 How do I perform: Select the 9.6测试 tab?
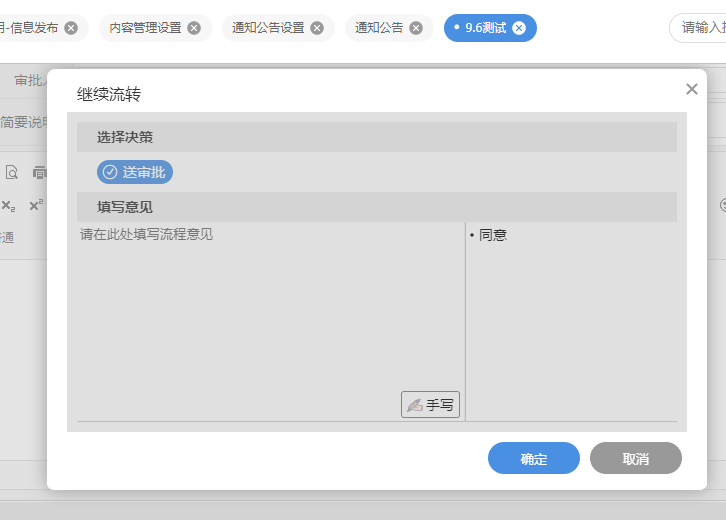[x=485, y=28]
